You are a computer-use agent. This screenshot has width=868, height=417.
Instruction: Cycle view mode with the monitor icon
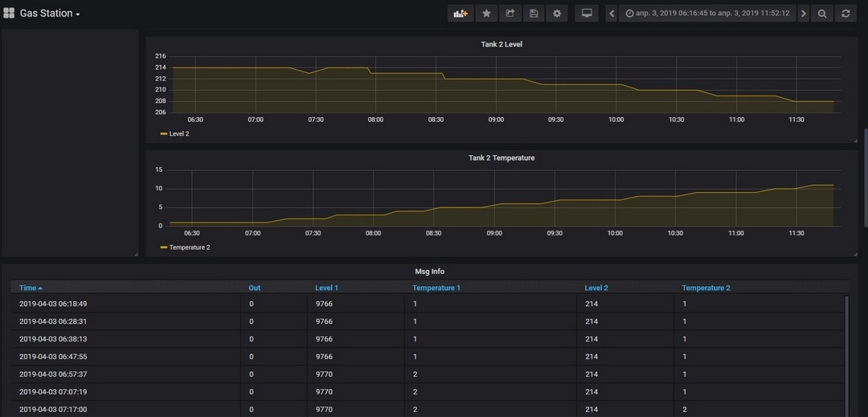(587, 14)
